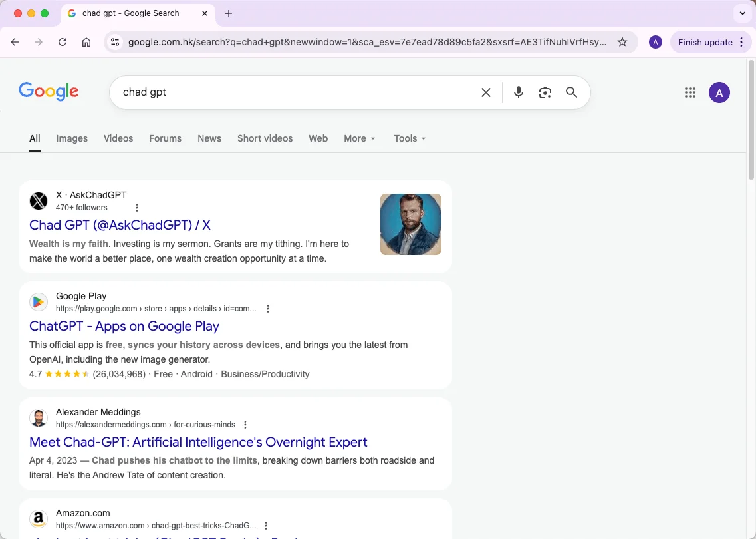756x539 pixels.
Task: Open more options for Google Play result
Action: click(268, 309)
